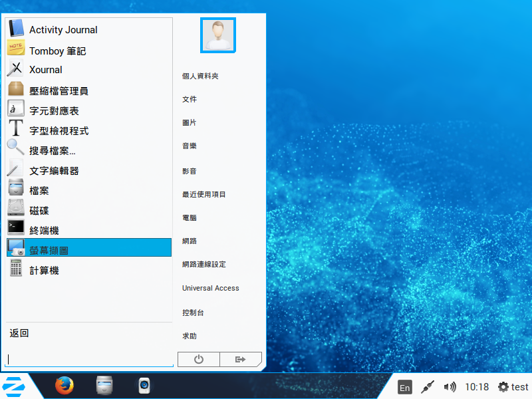Click the network connection tray icon
532x399 pixels.
coord(428,387)
